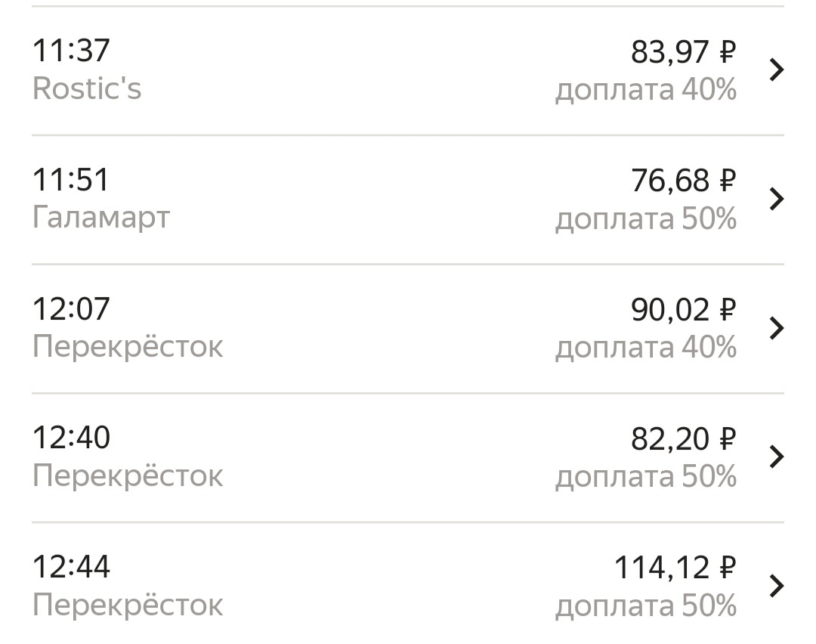Select the Rostic's merchant name
Viewport: 816px width, 644px height.
click(x=88, y=90)
